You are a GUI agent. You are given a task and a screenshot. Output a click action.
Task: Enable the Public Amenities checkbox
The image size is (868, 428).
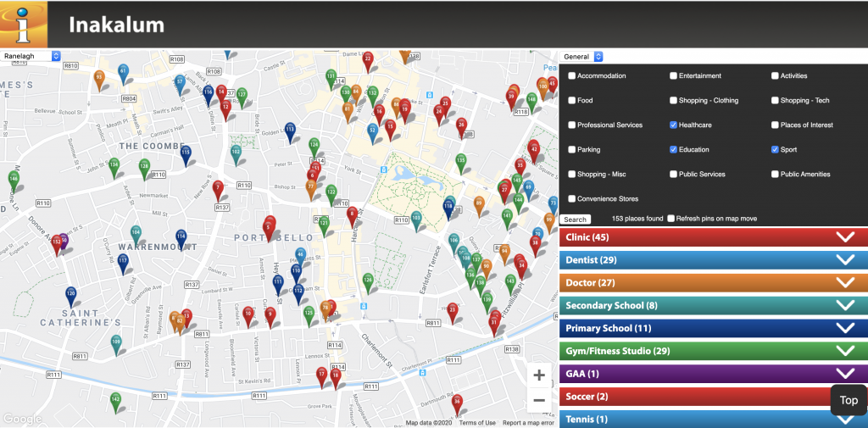(x=775, y=174)
